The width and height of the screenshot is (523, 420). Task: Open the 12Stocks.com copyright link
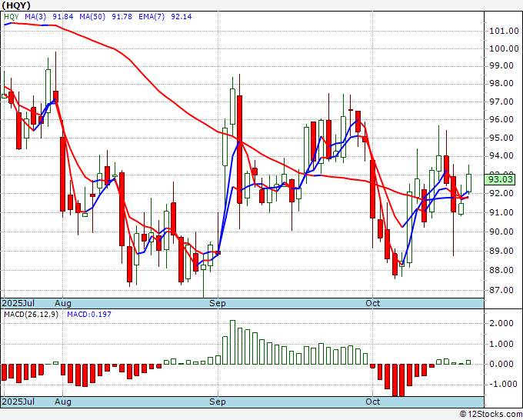click(491, 415)
